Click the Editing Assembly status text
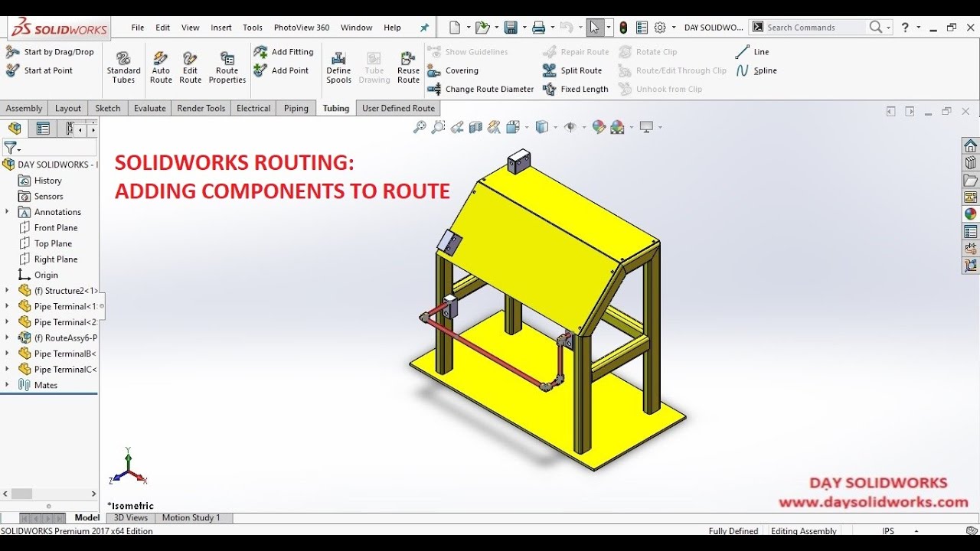The height and width of the screenshot is (551, 980). [x=803, y=531]
